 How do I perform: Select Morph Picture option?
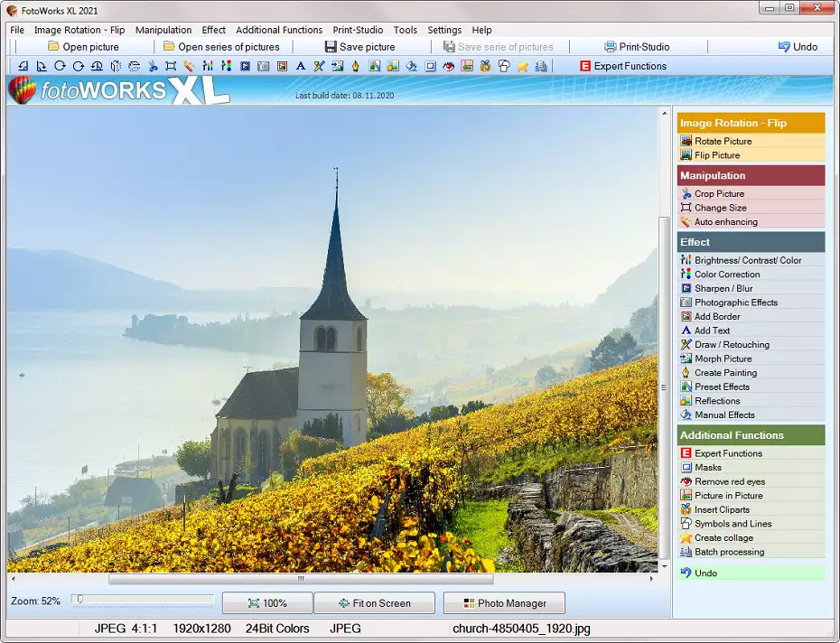click(x=723, y=359)
